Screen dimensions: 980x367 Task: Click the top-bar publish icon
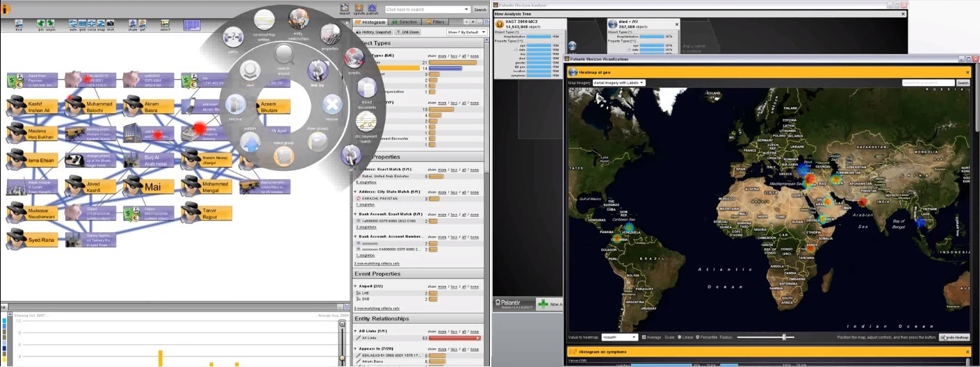[373, 7]
